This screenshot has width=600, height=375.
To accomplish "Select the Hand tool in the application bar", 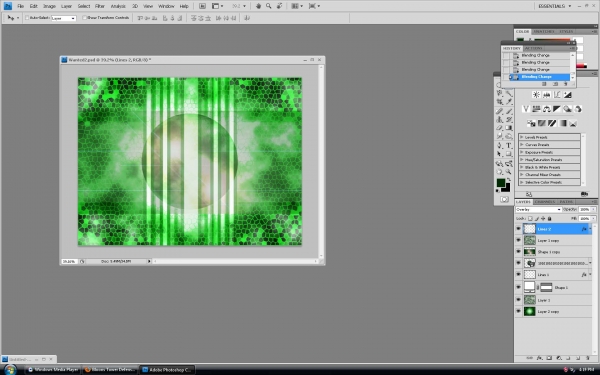I will pyautogui.click(x=258, y=6).
